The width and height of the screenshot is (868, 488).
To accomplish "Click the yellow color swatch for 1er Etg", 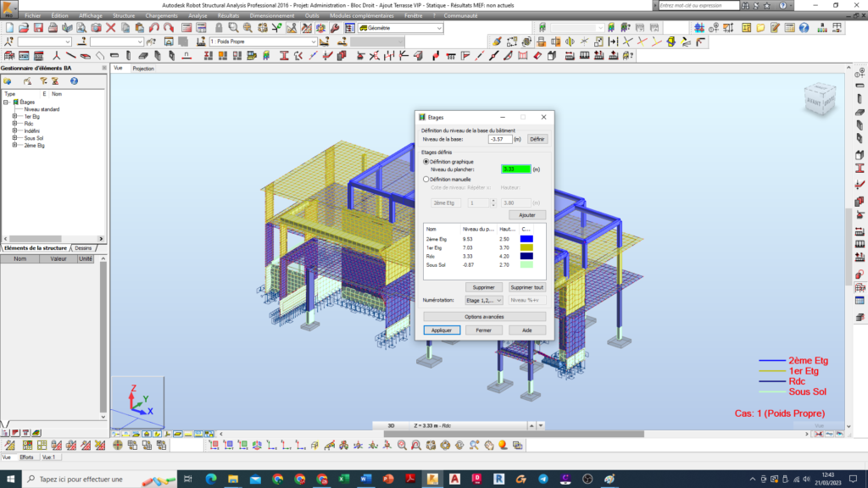I will [526, 248].
